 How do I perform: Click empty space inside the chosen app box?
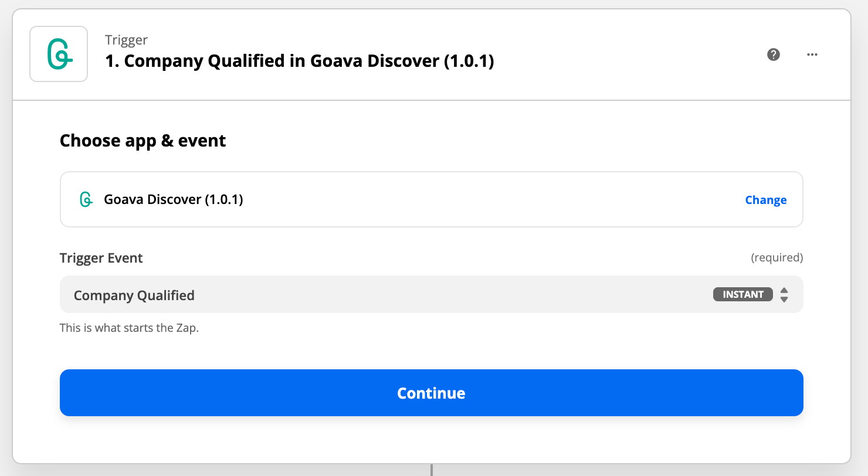click(469, 199)
